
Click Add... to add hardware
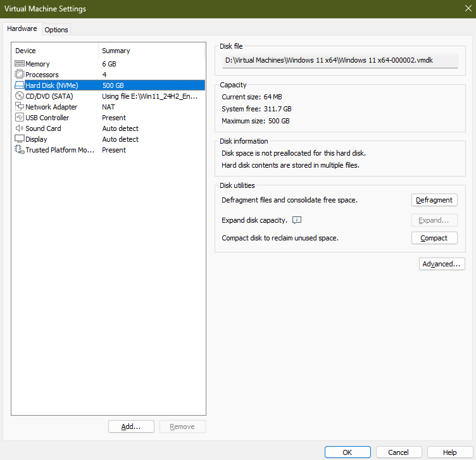point(131,426)
